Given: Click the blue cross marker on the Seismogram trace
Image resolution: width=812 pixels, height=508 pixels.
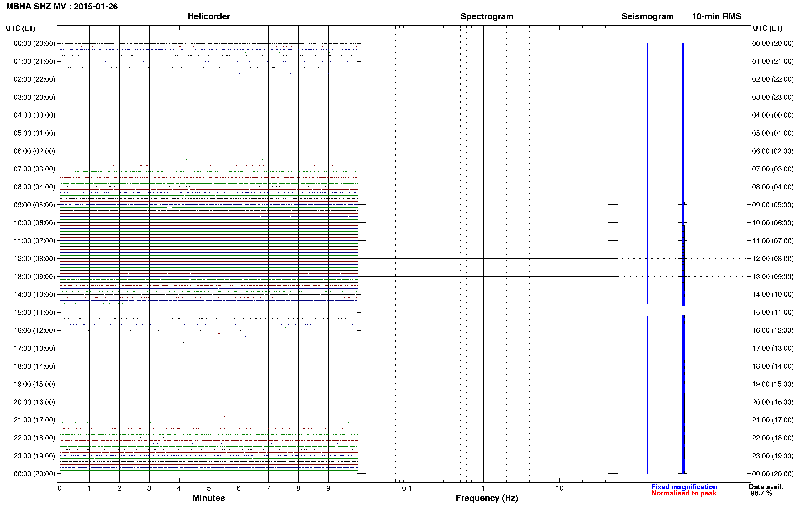Looking at the screenshot, I should click(x=648, y=335).
